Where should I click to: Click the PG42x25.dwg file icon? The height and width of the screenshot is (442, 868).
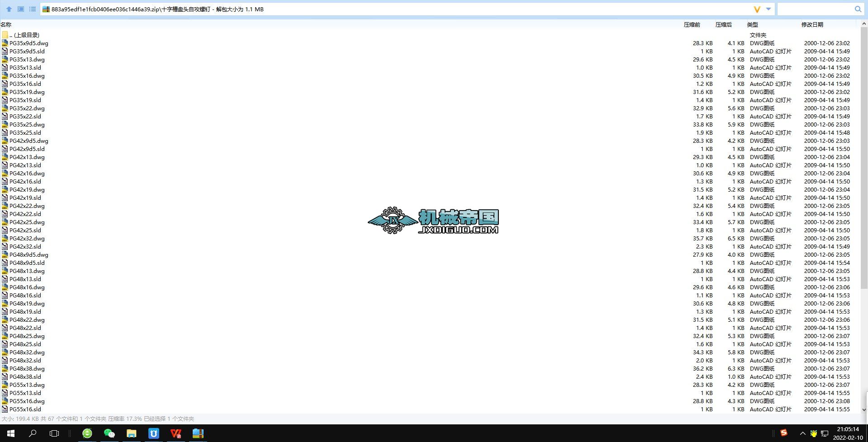(5, 222)
